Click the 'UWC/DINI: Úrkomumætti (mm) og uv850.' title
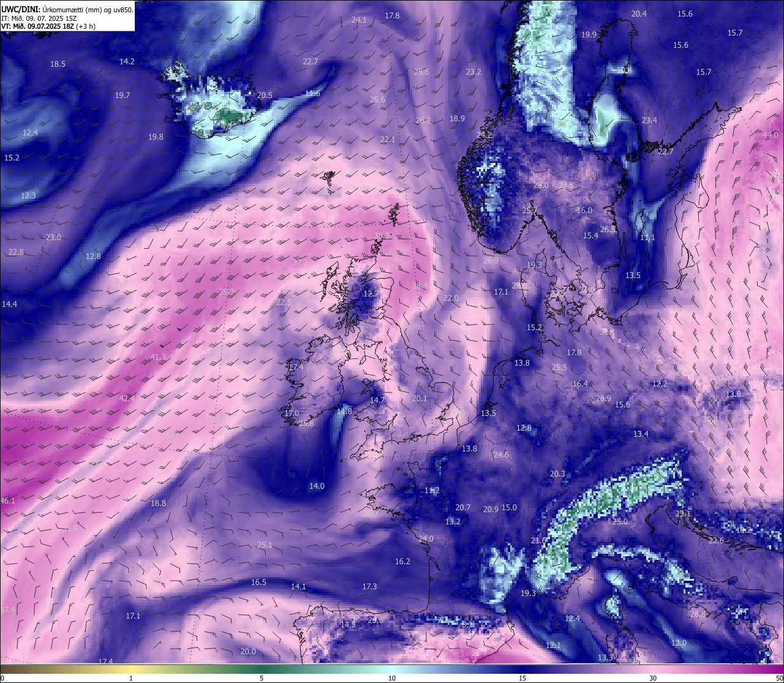The height and width of the screenshot is (683, 784). (67, 10)
